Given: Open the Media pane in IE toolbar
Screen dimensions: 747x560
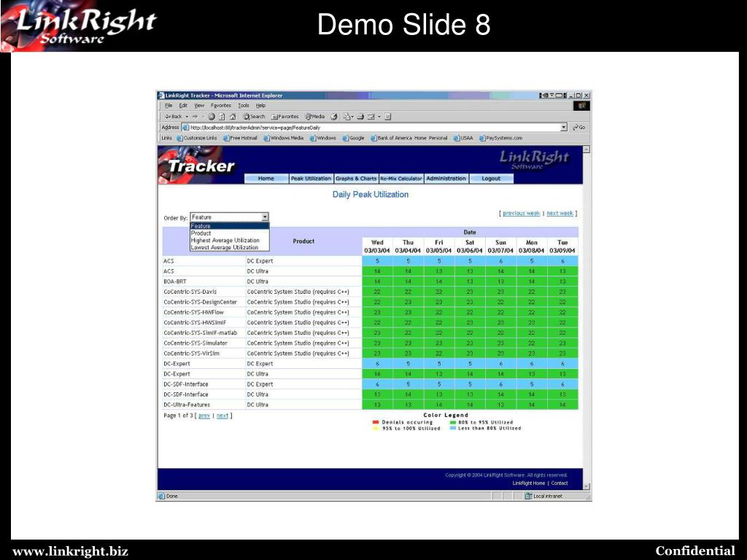Looking at the screenshot, I should tap(315, 117).
